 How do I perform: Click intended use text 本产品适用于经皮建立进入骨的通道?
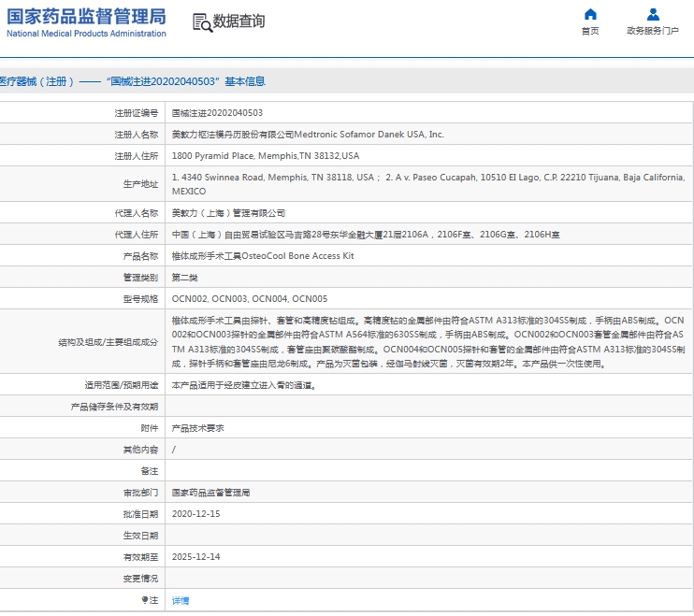point(244,385)
